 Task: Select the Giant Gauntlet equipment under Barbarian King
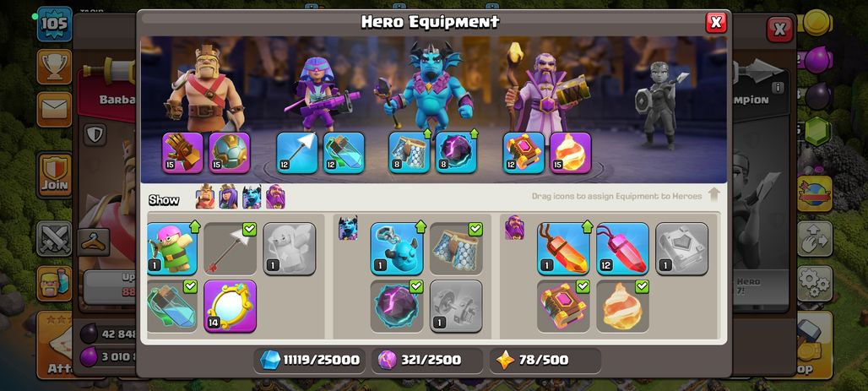pyautogui.click(x=182, y=153)
